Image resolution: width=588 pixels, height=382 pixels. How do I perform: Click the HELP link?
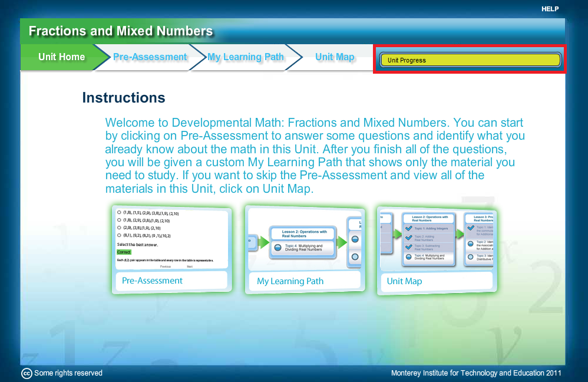tap(550, 9)
